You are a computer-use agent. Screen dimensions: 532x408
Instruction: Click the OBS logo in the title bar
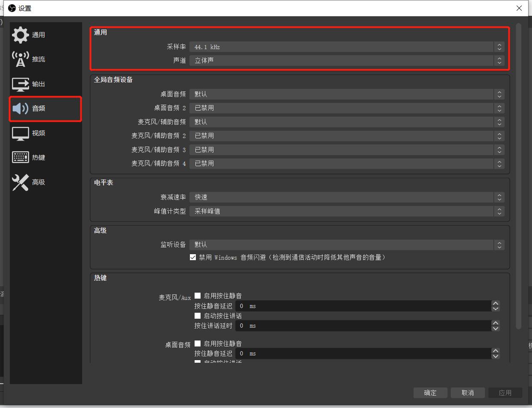pos(12,8)
